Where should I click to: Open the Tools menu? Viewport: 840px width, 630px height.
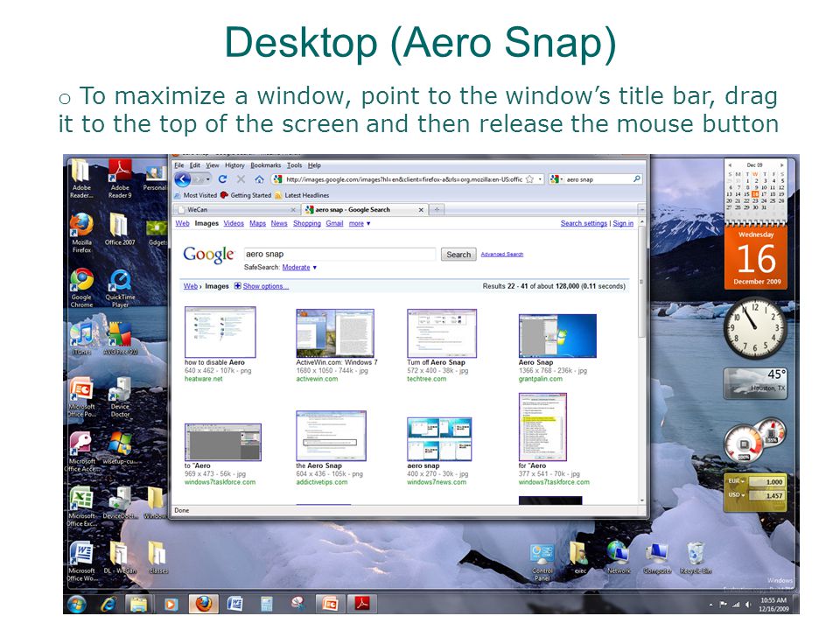(x=295, y=165)
